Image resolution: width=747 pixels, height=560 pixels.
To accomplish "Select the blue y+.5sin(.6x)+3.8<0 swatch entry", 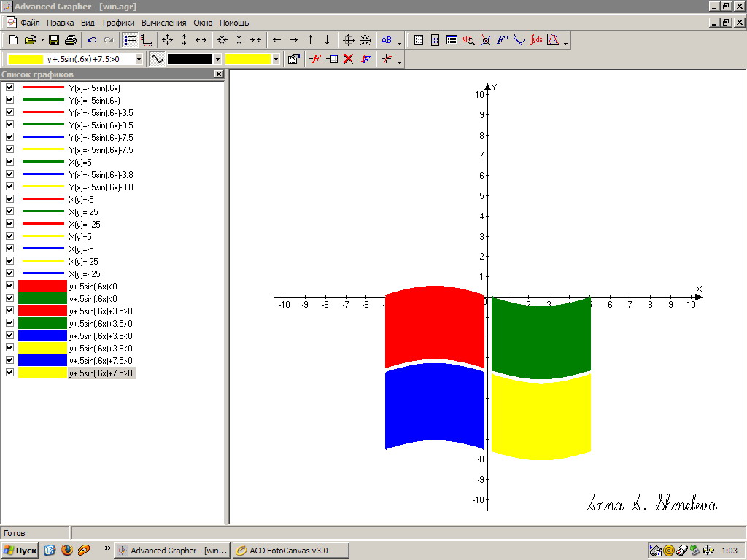I will pyautogui.click(x=42, y=335).
